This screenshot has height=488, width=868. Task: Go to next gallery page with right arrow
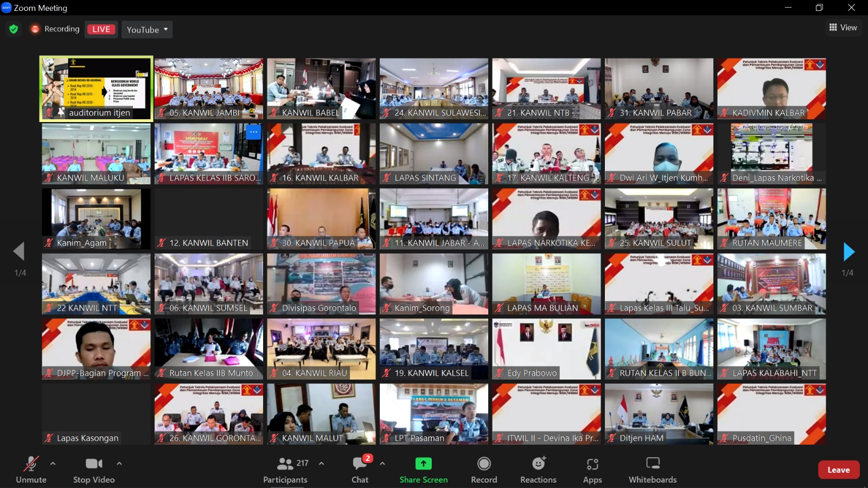(x=849, y=252)
